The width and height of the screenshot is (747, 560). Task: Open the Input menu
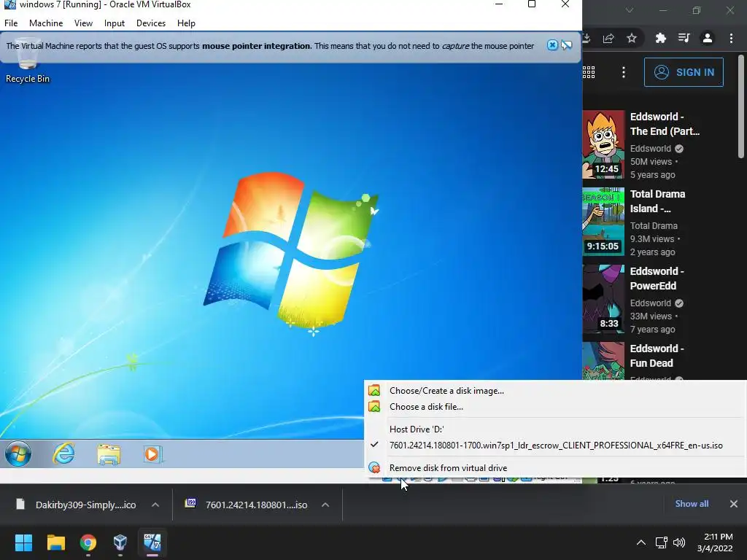[x=115, y=23]
